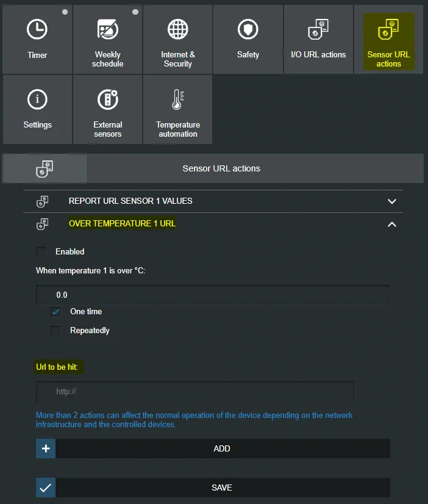Click the Sensor URL actions header bar
This screenshot has height=504, width=428.
pos(222,168)
